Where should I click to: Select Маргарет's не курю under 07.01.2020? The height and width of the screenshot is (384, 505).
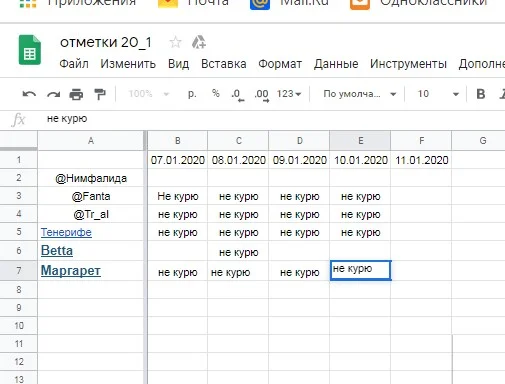pyautogui.click(x=178, y=272)
